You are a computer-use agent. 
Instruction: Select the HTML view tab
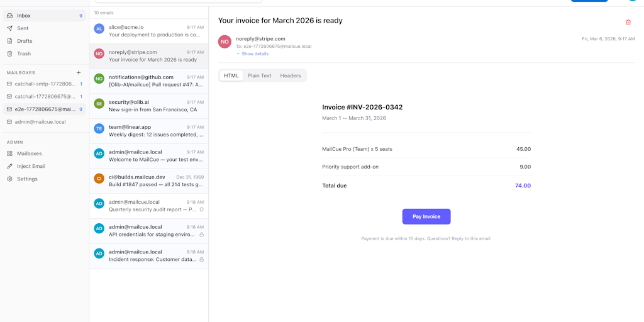tap(231, 75)
